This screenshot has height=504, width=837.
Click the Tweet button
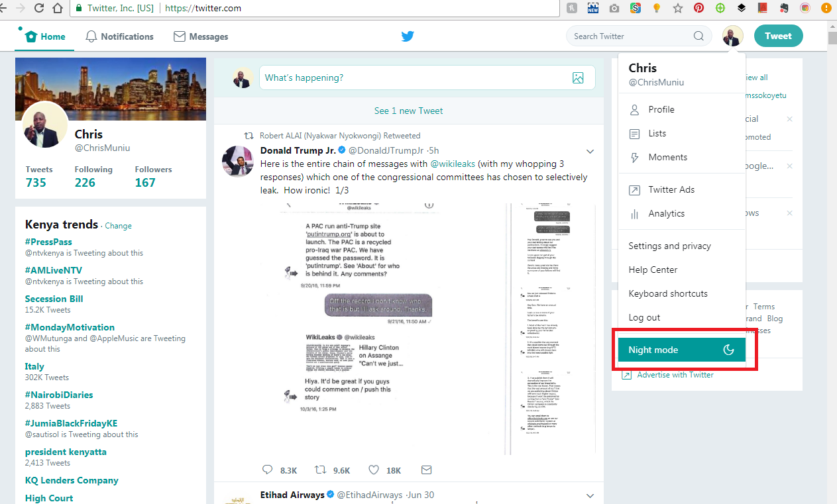[x=778, y=36]
